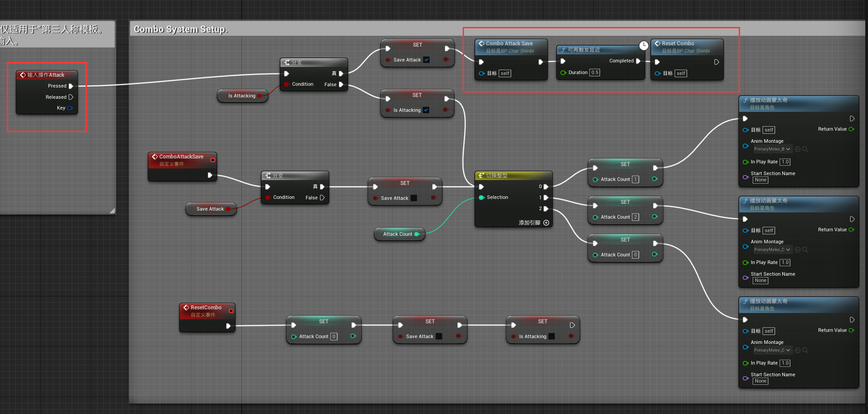Click Reset Combo node execution output pin
Screen dimensions: 868x414
tap(716, 62)
